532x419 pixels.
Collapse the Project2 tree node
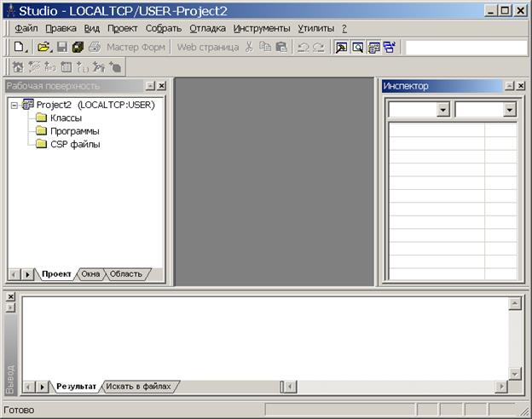tap(14, 106)
